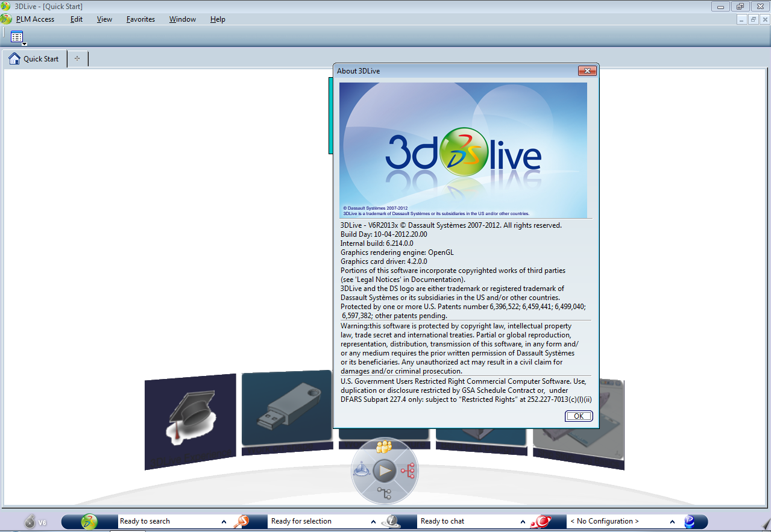Close the About 3DLive dialog

coord(587,71)
